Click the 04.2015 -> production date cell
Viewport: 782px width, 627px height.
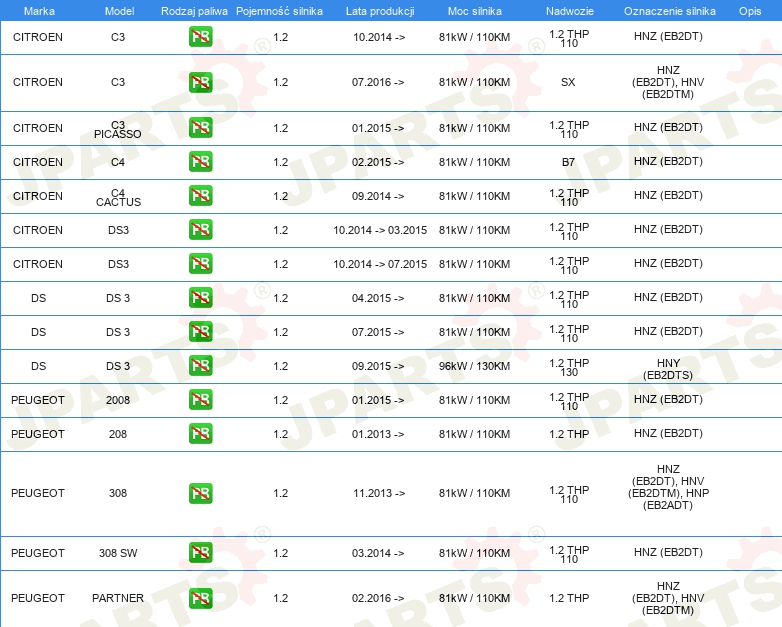click(378, 298)
